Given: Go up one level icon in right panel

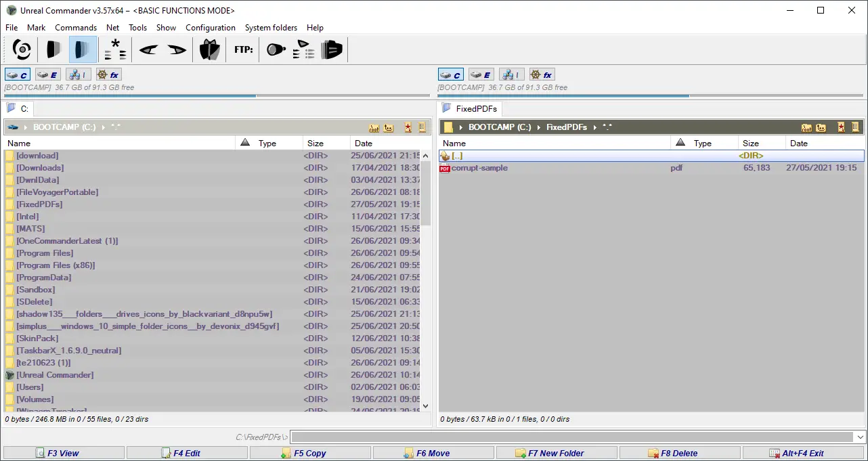Looking at the screenshot, I should click(821, 127).
